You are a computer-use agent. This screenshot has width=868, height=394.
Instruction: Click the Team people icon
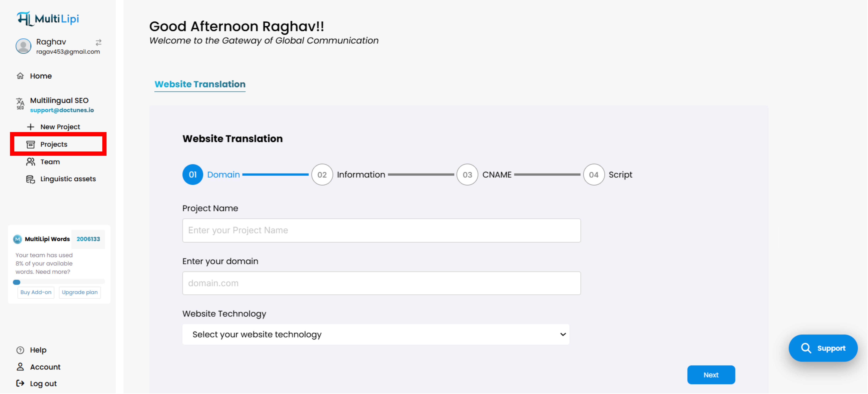(31, 162)
